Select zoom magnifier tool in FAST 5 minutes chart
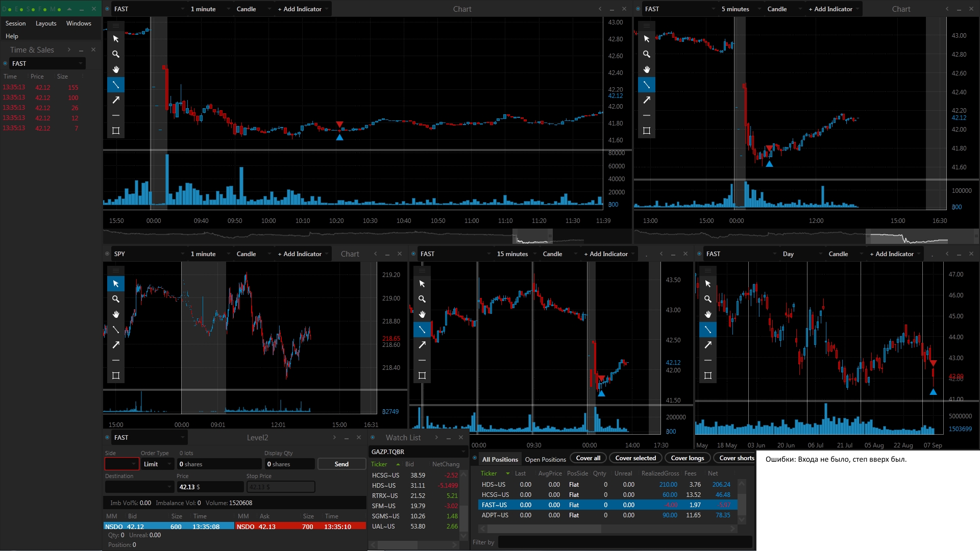 [647, 54]
